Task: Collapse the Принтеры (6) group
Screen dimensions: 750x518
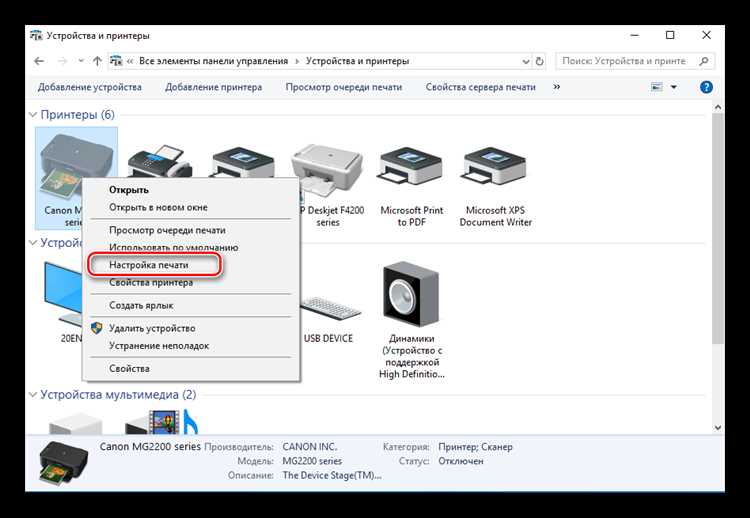Action: point(33,115)
